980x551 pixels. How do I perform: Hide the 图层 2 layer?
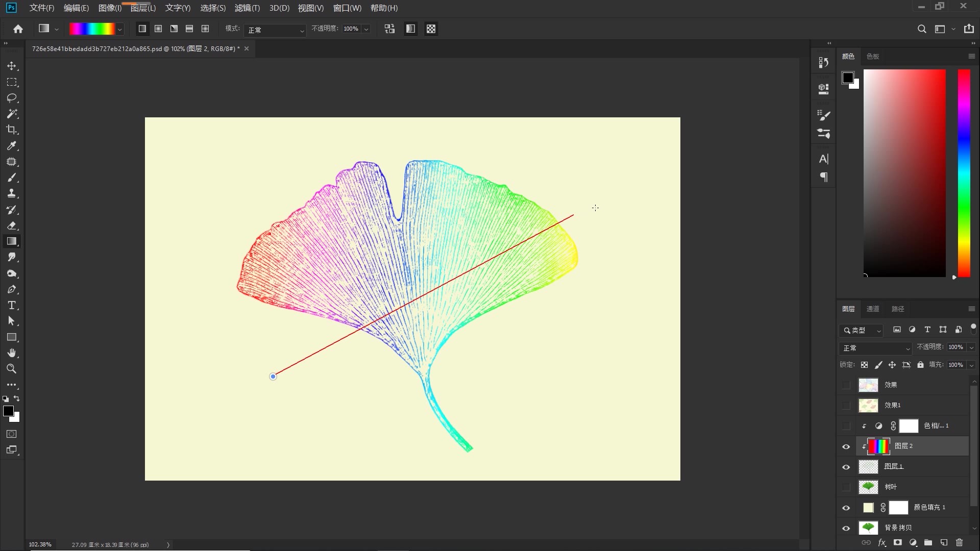tap(846, 446)
